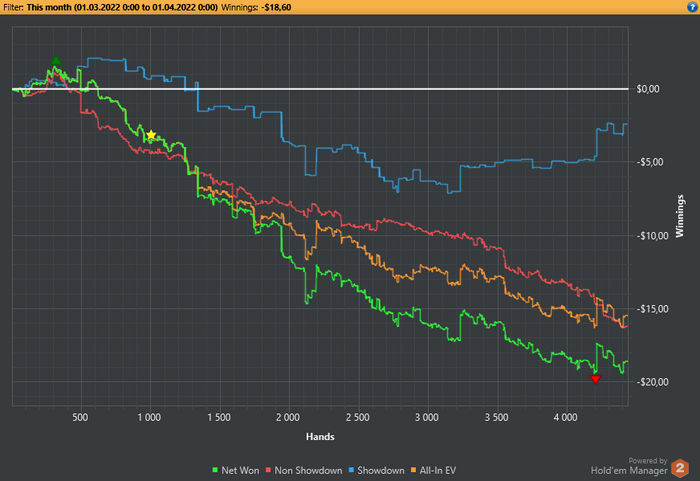Click the blue help icon in filter bar
The image size is (700, 481).
[x=692, y=7]
